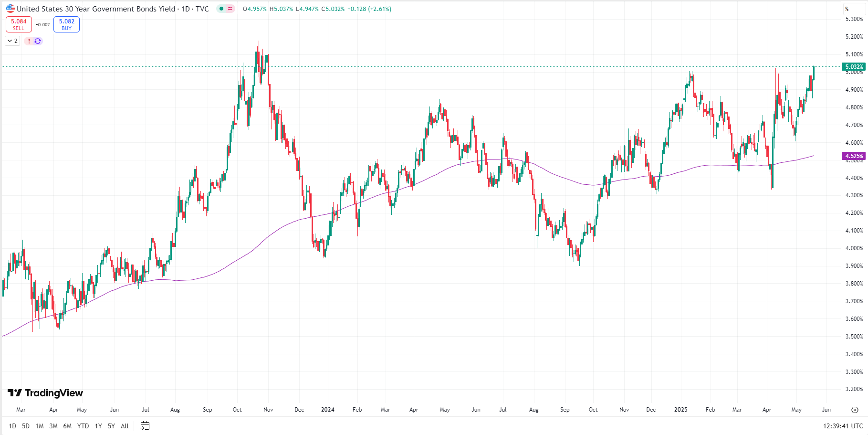Click the purple 4.525% moving average label
The image size is (868, 435).
pos(854,156)
